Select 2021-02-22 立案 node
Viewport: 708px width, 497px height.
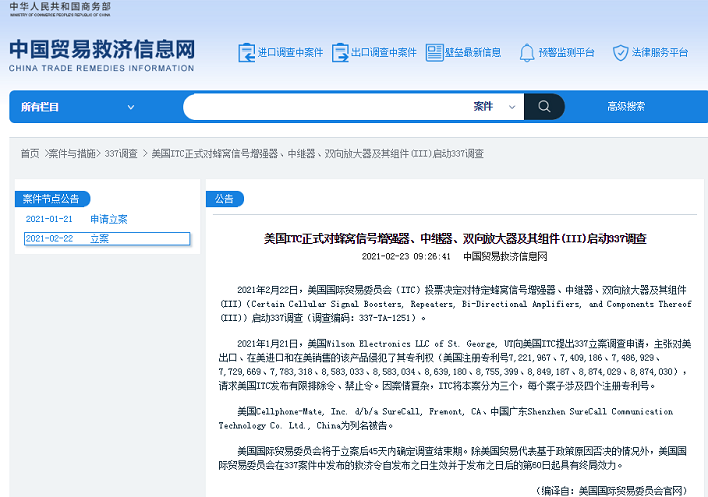(x=107, y=239)
